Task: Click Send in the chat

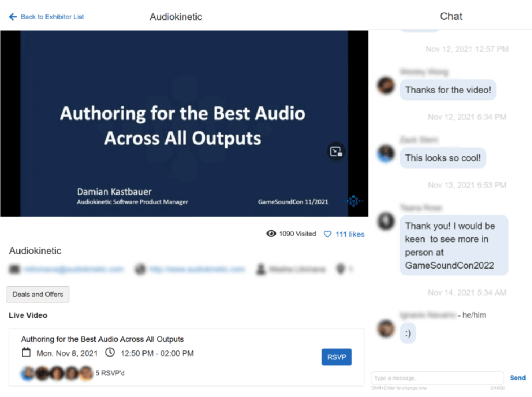Action: [x=517, y=378]
